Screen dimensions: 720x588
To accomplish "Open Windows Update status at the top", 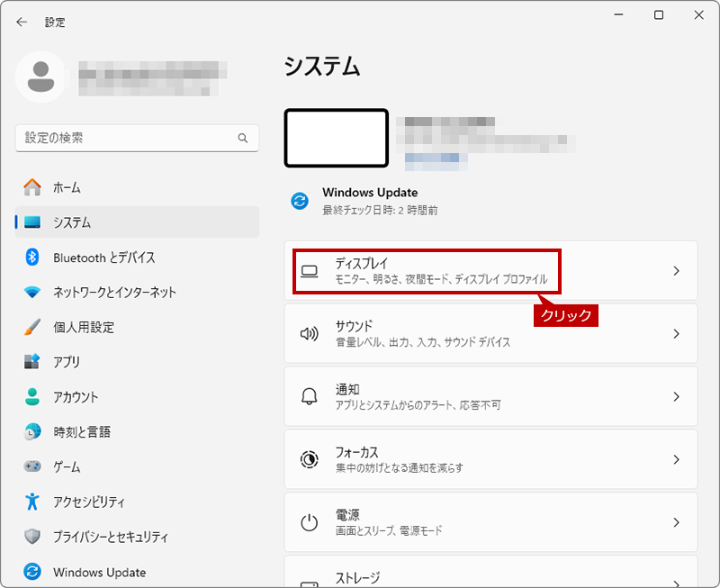I will (x=364, y=201).
